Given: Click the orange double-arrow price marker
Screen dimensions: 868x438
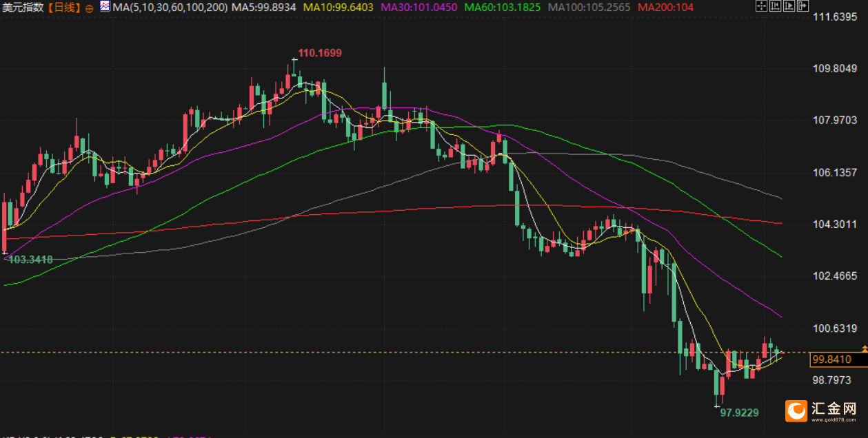Looking at the screenshot, I should (x=865, y=348).
